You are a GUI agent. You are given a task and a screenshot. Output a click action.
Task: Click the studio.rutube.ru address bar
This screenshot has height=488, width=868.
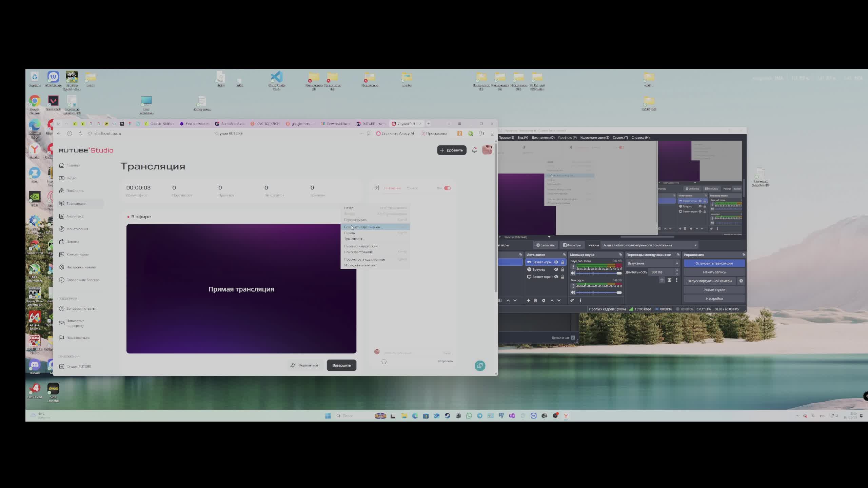point(107,134)
